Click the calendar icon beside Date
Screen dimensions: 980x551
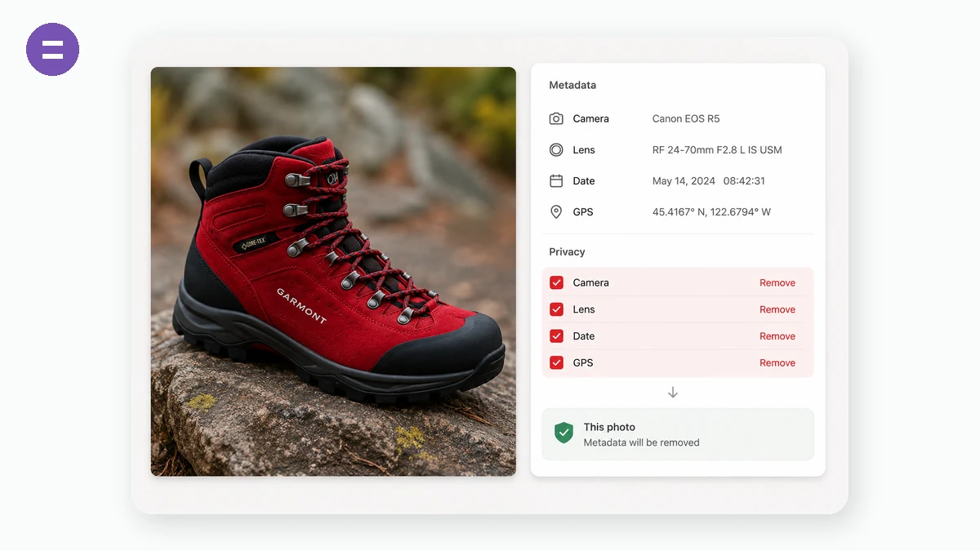[x=556, y=180]
